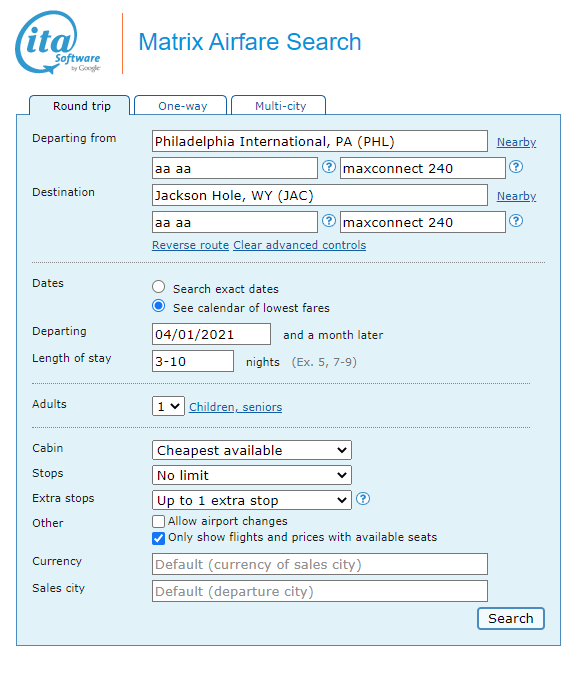Image resolution: width=577 pixels, height=673 pixels.
Task: Switch to the One-way tab
Action: point(180,106)
